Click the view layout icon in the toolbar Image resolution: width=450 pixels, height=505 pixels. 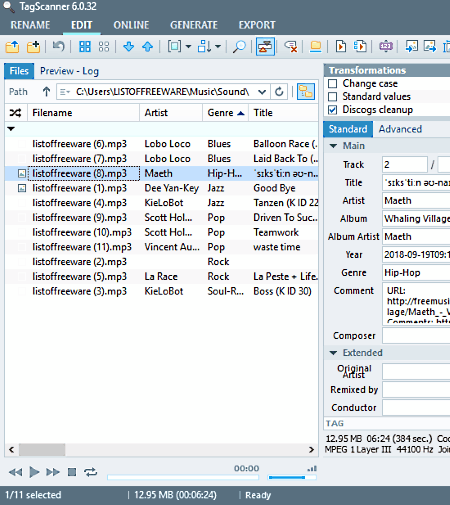pyautogui.click(x=174, y=46)
